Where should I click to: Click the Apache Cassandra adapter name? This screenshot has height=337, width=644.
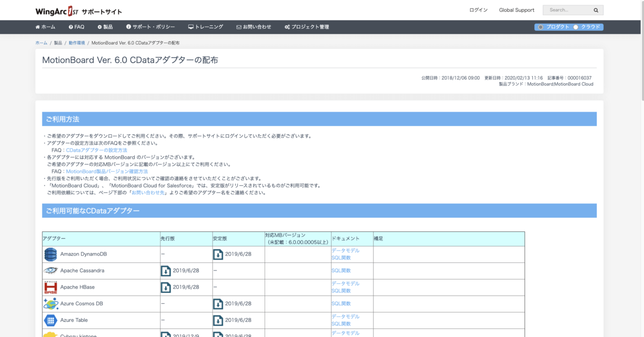[x=82, y=270]
